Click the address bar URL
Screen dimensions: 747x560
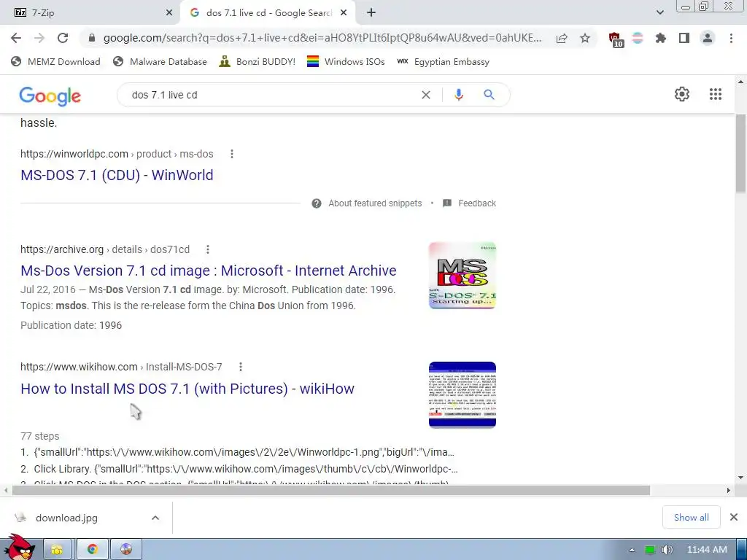pos(322,38)
